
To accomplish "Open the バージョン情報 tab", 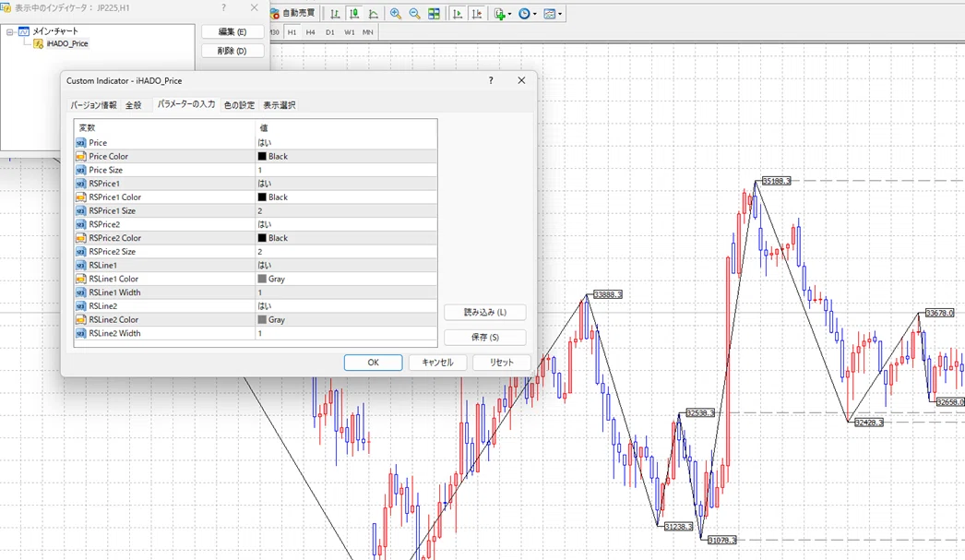I will coord(93,105).
